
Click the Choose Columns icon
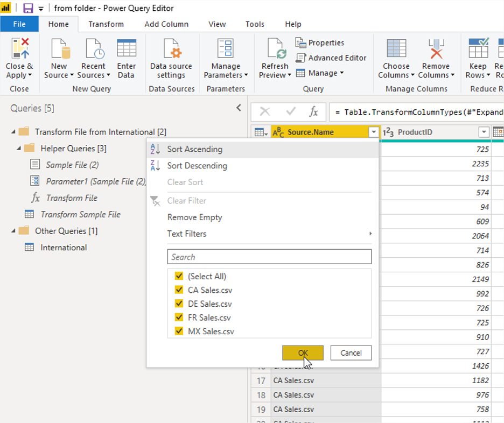point(396,48)
